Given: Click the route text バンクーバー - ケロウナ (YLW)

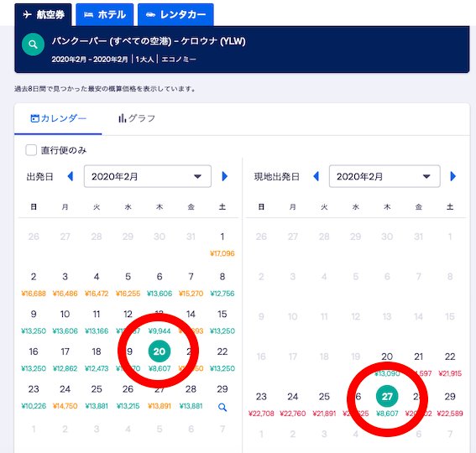Looking at the screenshot, I should pos(149,41).
